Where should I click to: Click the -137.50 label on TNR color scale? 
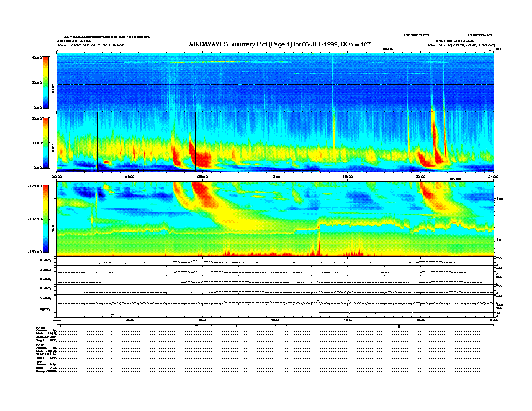pos(35,219)
